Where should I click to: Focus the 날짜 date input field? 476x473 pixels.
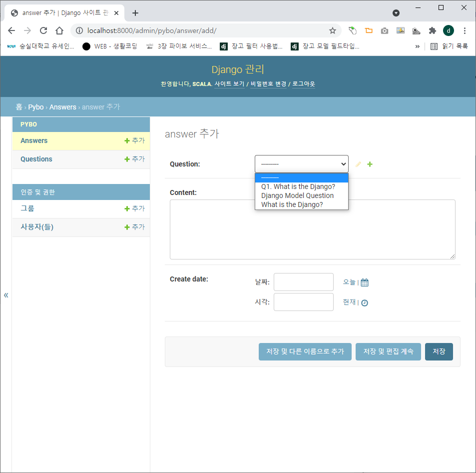coord(304,282)
